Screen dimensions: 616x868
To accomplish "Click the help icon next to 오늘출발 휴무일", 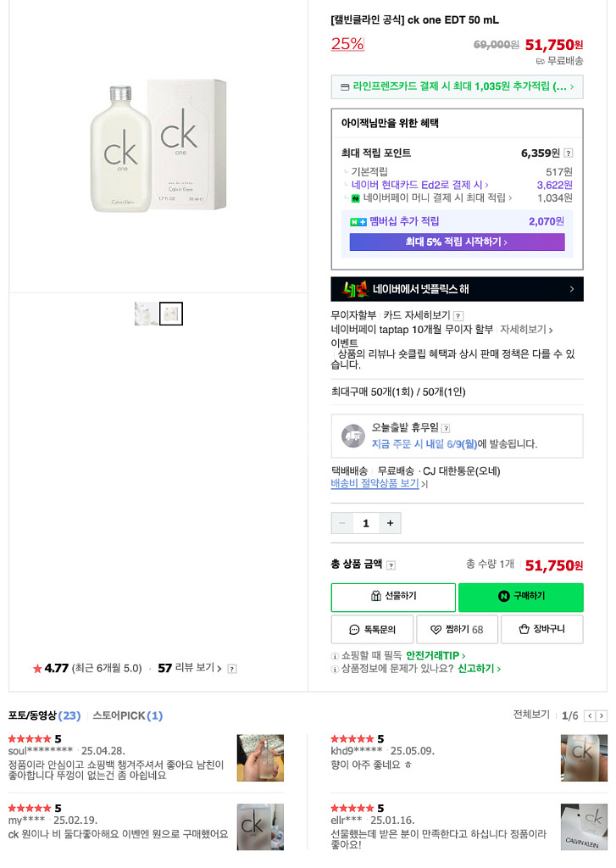I will (x=446, y=428).
